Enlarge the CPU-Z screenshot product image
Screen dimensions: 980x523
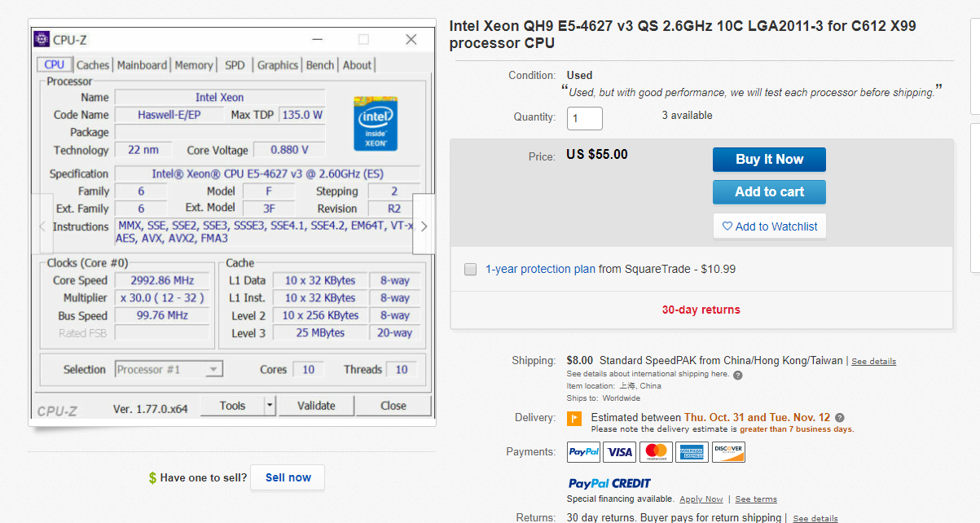pos(232,220)
